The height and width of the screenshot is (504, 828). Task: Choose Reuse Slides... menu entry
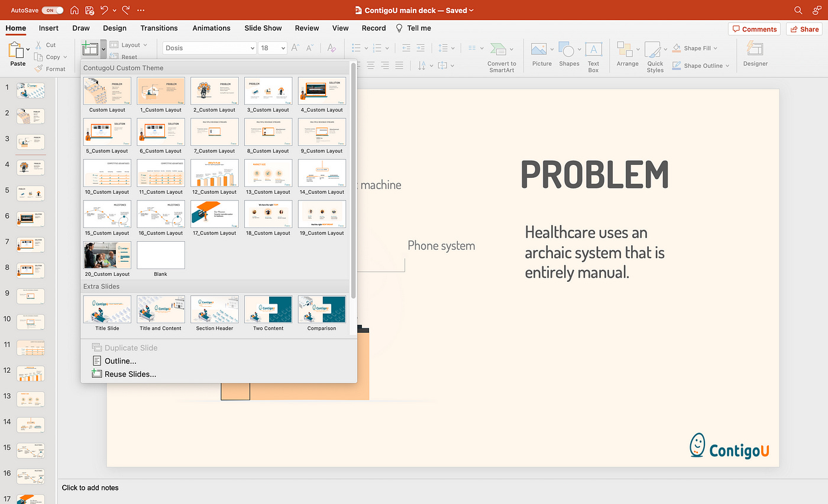pyautogui.click(x=130, y=374)
